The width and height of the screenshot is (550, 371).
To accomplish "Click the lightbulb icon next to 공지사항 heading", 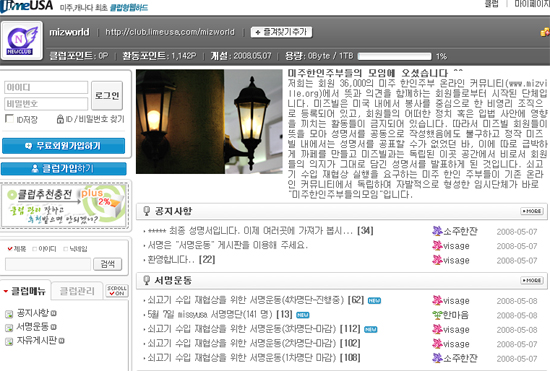I will [146, 211].
